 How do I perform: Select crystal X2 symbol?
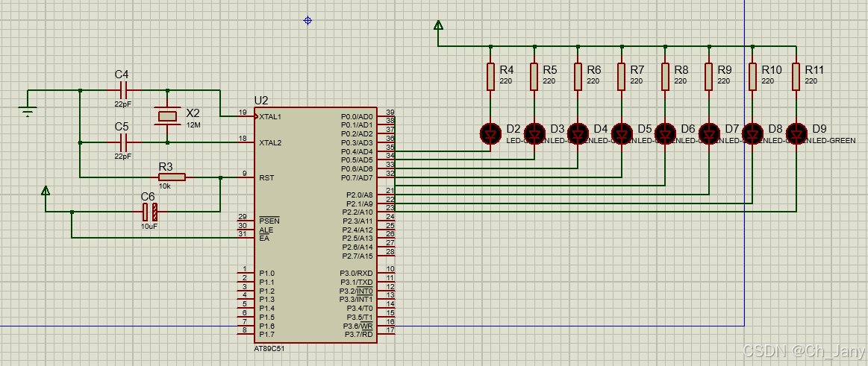coord(168,116)
